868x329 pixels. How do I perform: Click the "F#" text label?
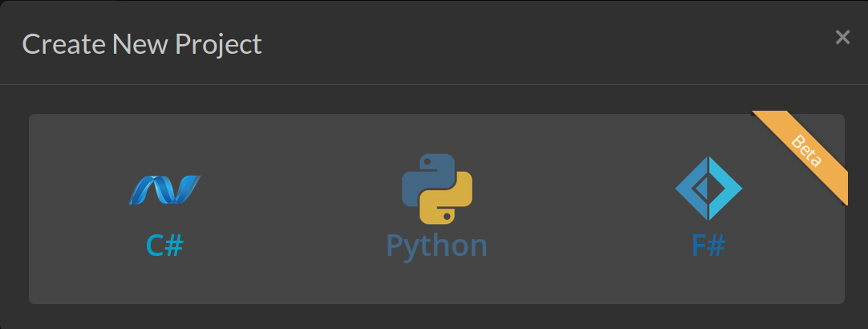[708, 245]
